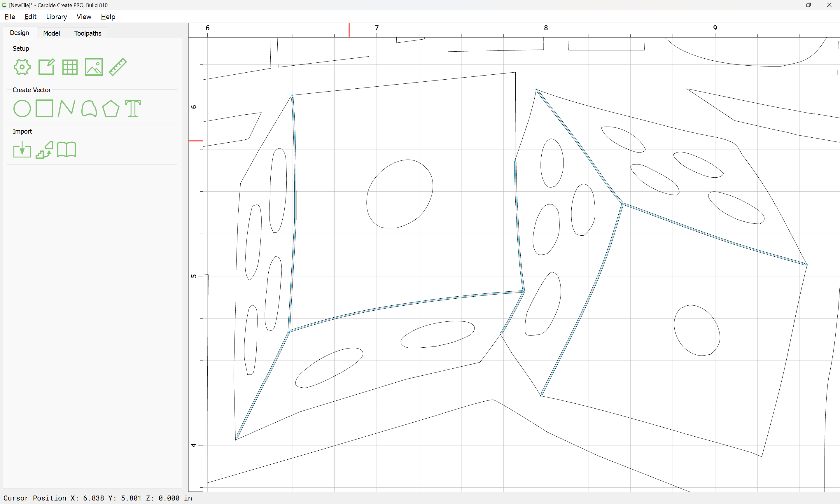Viewport: 840px width, 504px height.
Task: Click the large circle on center die face
Action: [x=400, y=194]
